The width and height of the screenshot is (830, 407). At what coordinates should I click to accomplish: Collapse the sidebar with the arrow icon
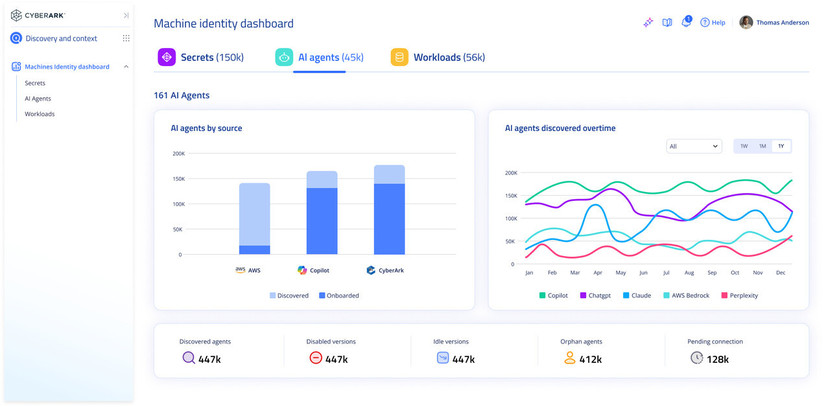(x=126, y=15)
